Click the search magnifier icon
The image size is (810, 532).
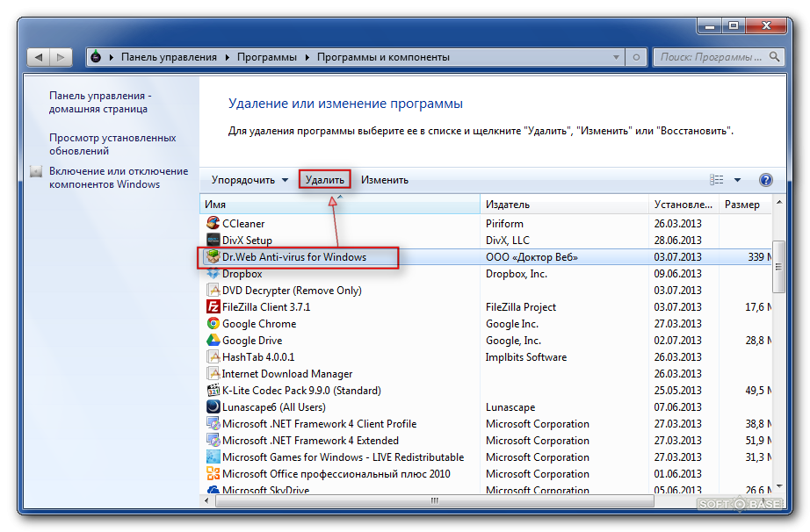[x=774, y=57]
